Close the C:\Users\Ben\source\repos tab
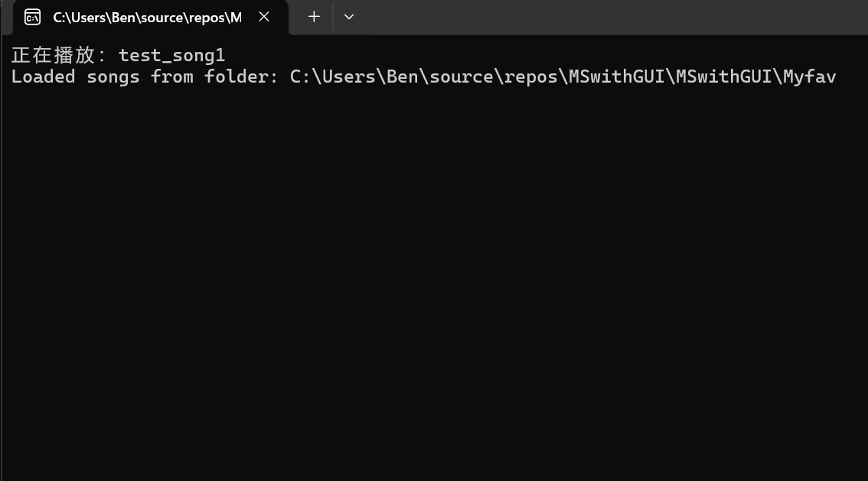This screenshot has height=481, width=868. coord(264,17)
